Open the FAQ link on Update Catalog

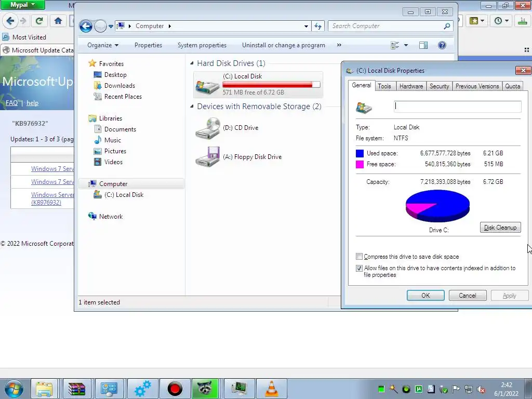tap(11, 103)
